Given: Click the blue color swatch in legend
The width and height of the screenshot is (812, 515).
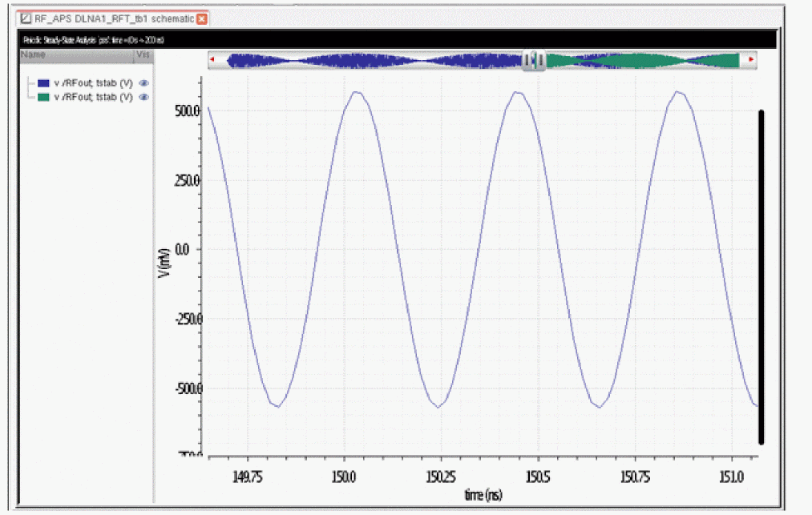Looking at the screenshot, I should coord(43,83).
